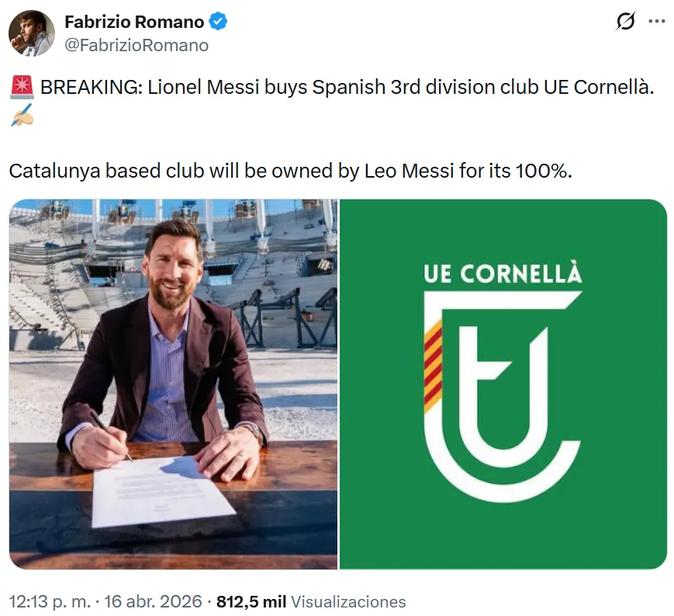Click the Grok slashed-circle icon

625,22
